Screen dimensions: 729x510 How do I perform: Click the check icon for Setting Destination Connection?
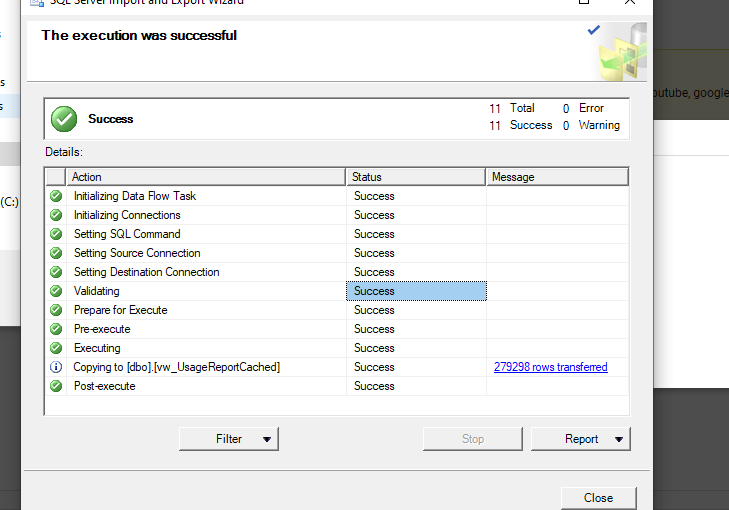(56, 272)
